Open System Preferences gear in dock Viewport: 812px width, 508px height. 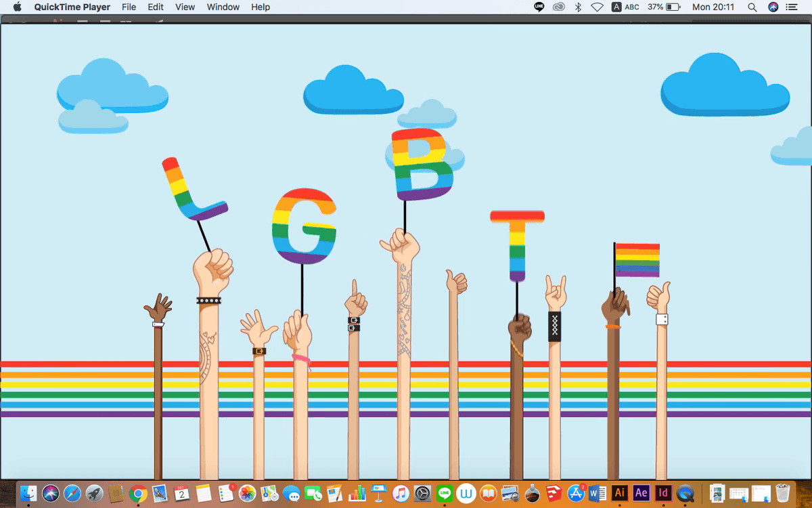click(422, 493)
